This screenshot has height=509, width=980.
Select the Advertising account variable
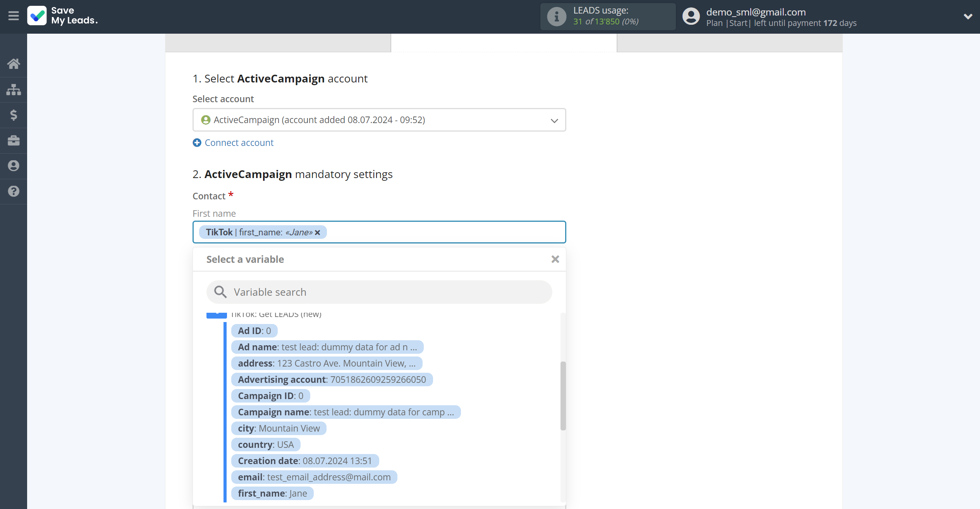332,380
